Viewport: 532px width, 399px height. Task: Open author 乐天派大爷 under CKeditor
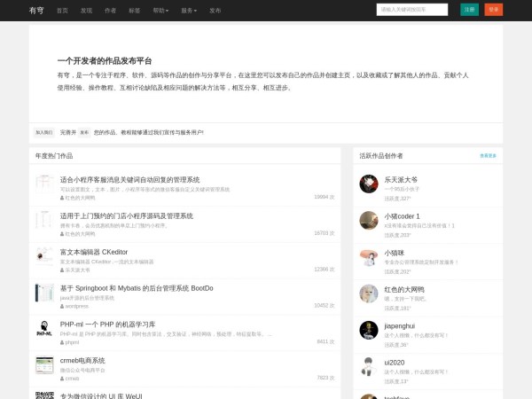point(78,270)
